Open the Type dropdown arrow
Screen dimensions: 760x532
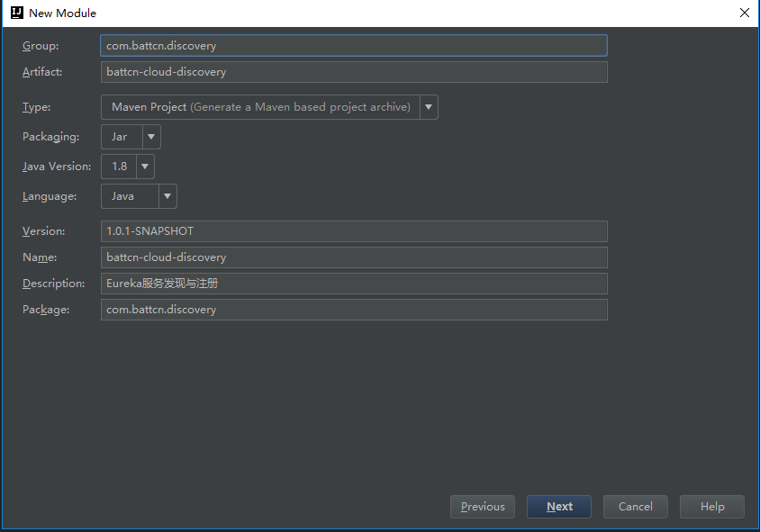[x=429, y=107]
